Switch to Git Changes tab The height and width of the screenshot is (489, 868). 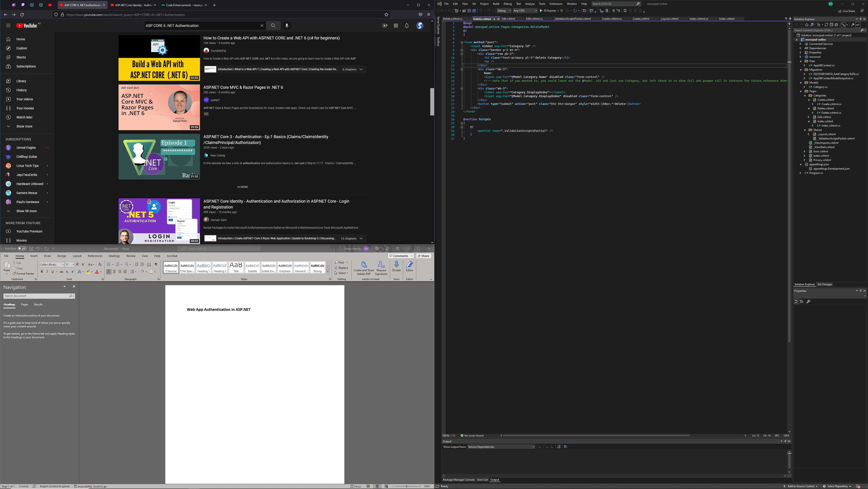[x=825, y=284]
